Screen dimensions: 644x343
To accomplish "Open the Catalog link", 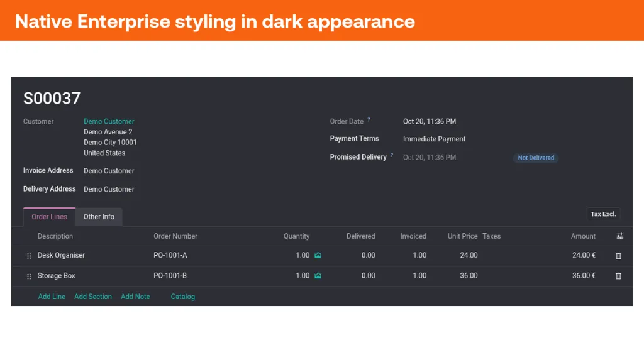I will tap(183, 297).
